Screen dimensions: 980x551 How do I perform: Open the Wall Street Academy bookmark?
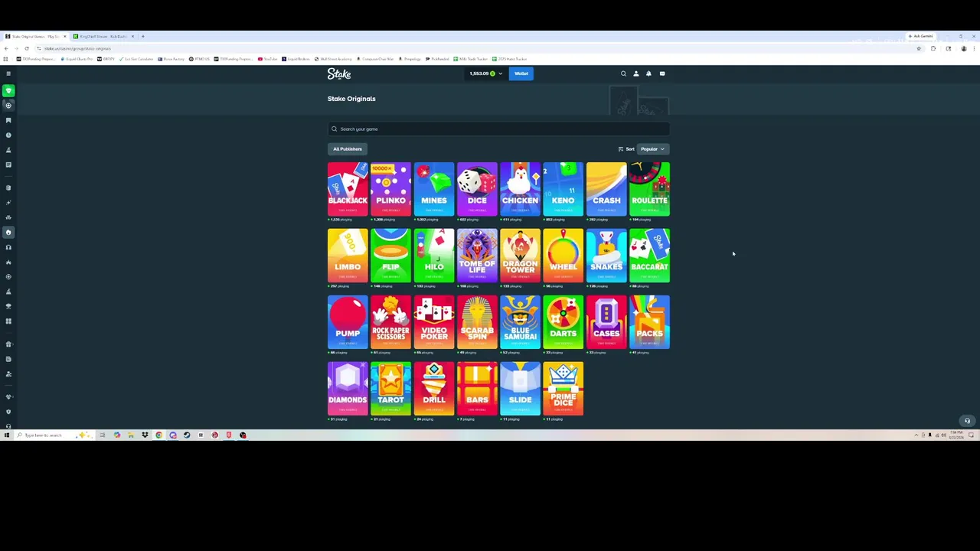[x=335, y=59]
